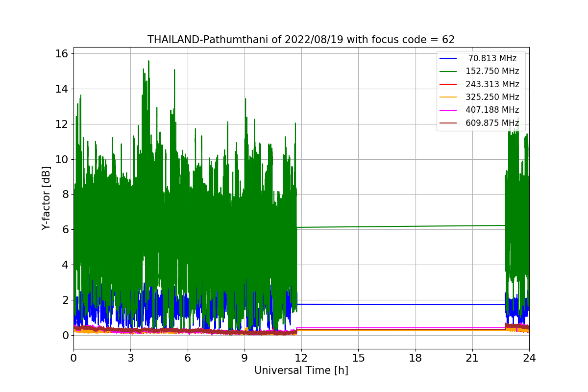588x392 pixels.
Task: Click the '243.313 MHz' legend label
Action: point(492,84)
